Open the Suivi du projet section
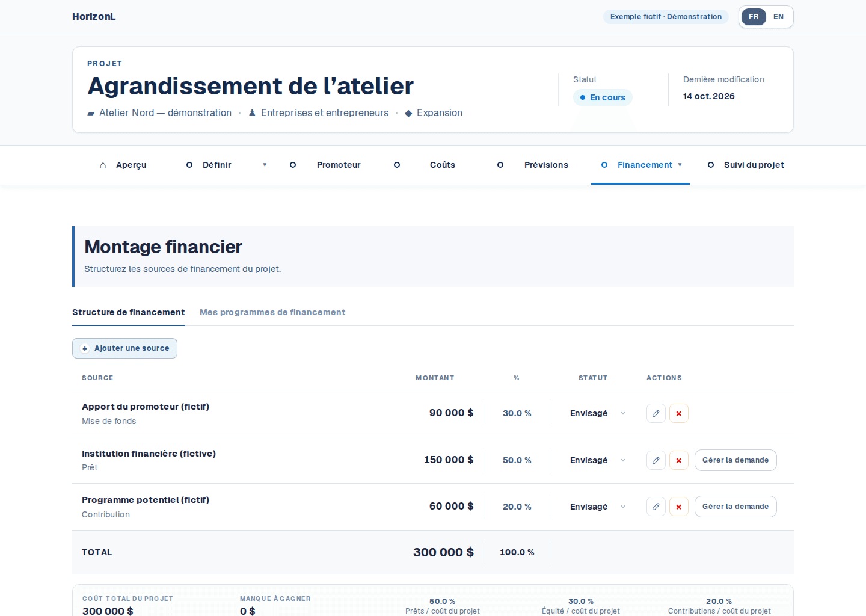 (754, 165)
